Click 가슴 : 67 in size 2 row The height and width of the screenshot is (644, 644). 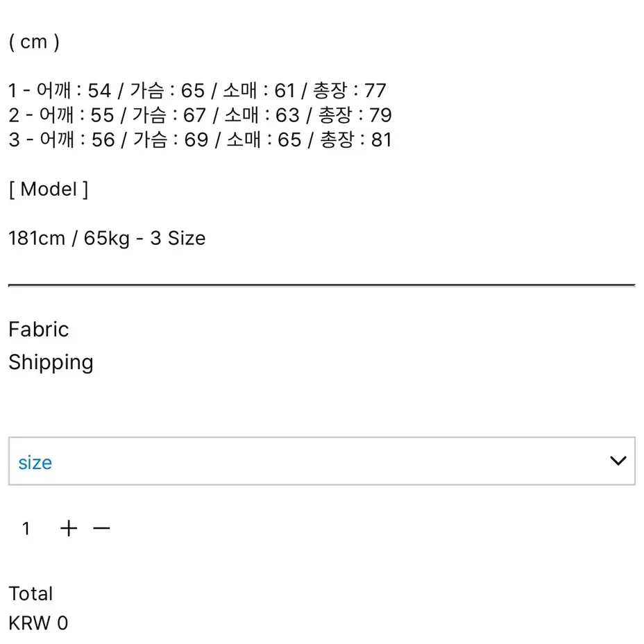169,115
